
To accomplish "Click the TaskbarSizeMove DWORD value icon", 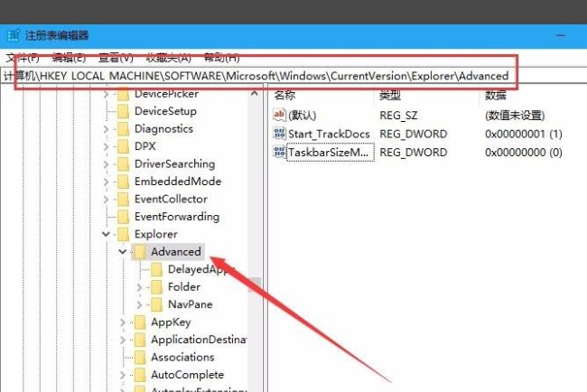I will click(x=279, y=153).
